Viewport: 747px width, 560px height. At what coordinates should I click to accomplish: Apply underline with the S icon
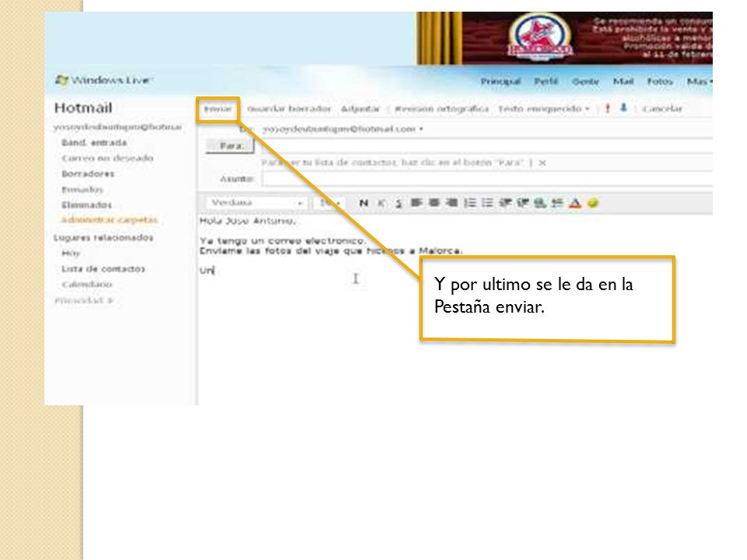[x=398, y=203]
